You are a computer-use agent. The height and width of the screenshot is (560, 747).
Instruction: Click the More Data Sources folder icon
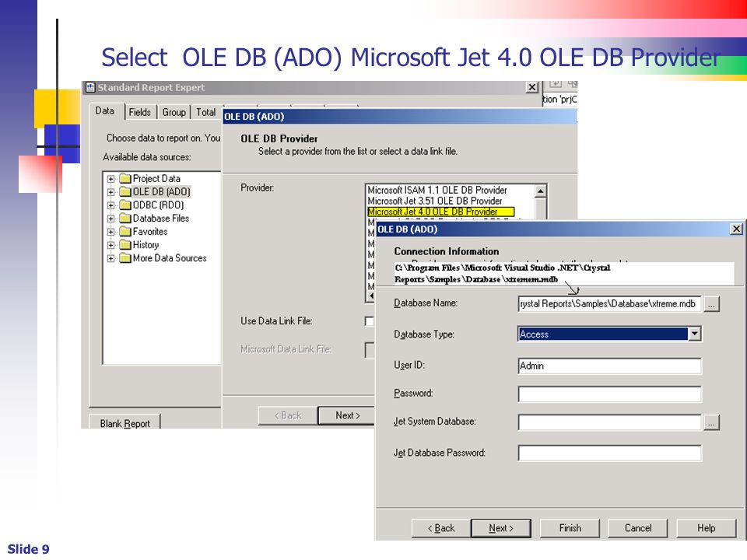tap(124, 258)
